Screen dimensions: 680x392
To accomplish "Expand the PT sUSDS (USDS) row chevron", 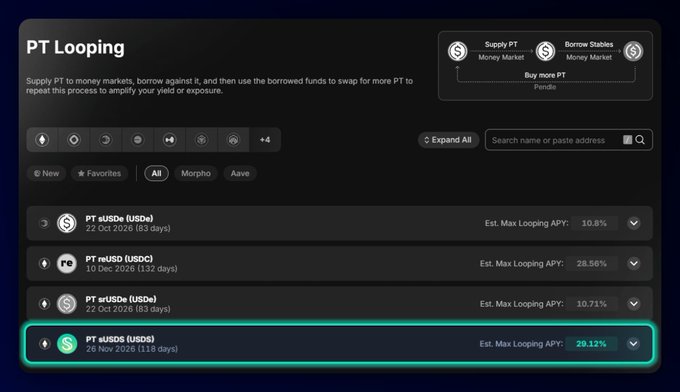I will pyautogui.click(x=633, y=344).
